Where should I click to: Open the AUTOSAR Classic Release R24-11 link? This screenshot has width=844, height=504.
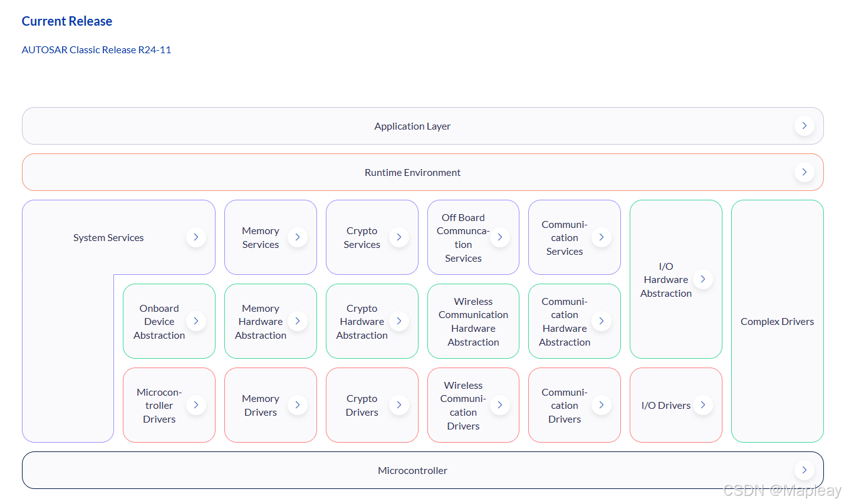click(x=96, y=49)
